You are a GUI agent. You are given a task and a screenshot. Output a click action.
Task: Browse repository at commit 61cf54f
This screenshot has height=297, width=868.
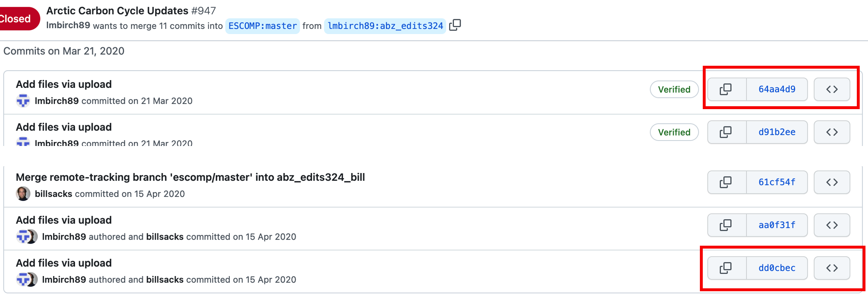(x=832, y=182)
